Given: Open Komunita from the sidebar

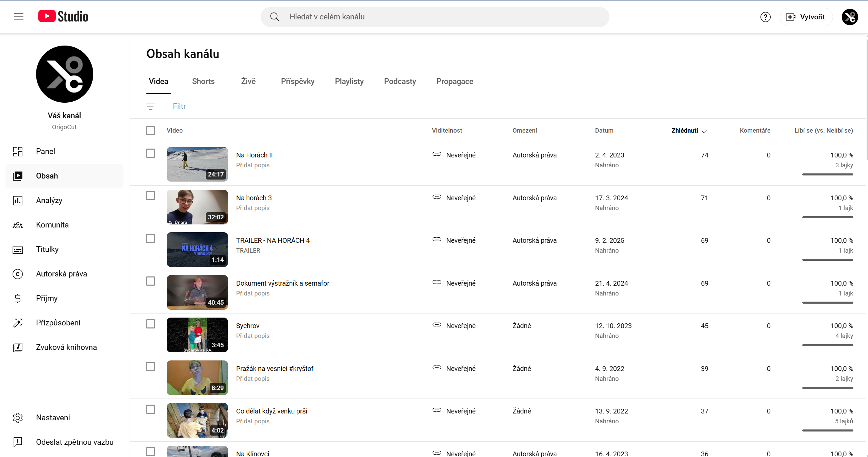Looking at the screenshot, I should pos(52,225).
